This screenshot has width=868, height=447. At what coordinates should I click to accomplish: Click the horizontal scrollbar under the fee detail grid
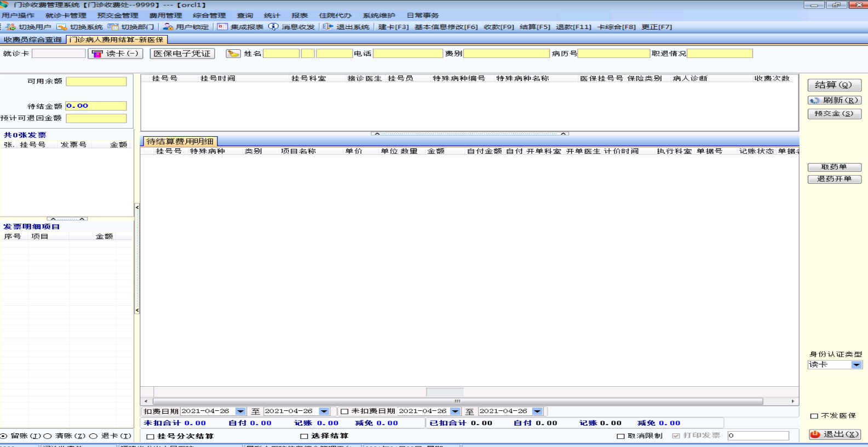coord(458,402)
